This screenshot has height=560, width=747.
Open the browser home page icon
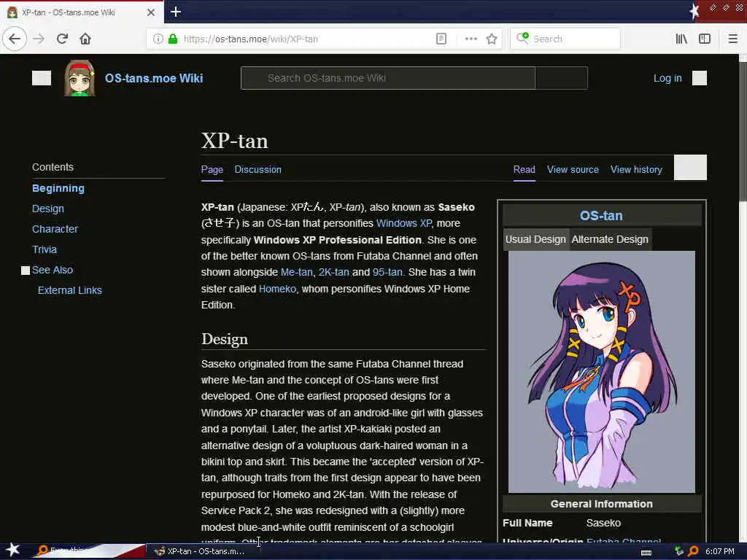85,39
